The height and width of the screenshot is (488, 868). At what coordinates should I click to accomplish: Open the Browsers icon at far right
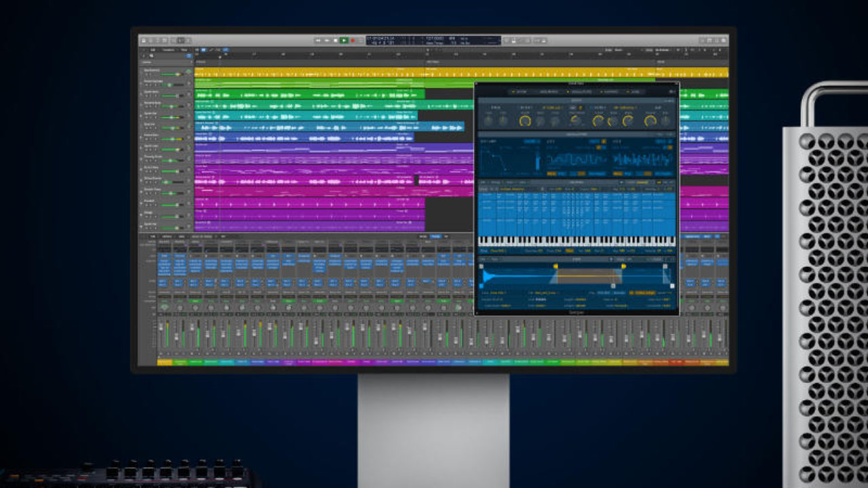click(724, 41)
